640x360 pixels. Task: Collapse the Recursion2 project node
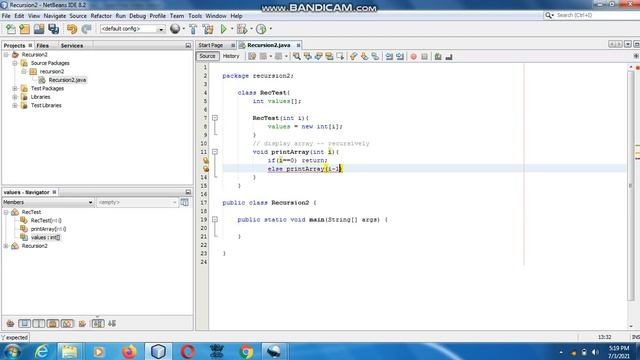[6, 55]
